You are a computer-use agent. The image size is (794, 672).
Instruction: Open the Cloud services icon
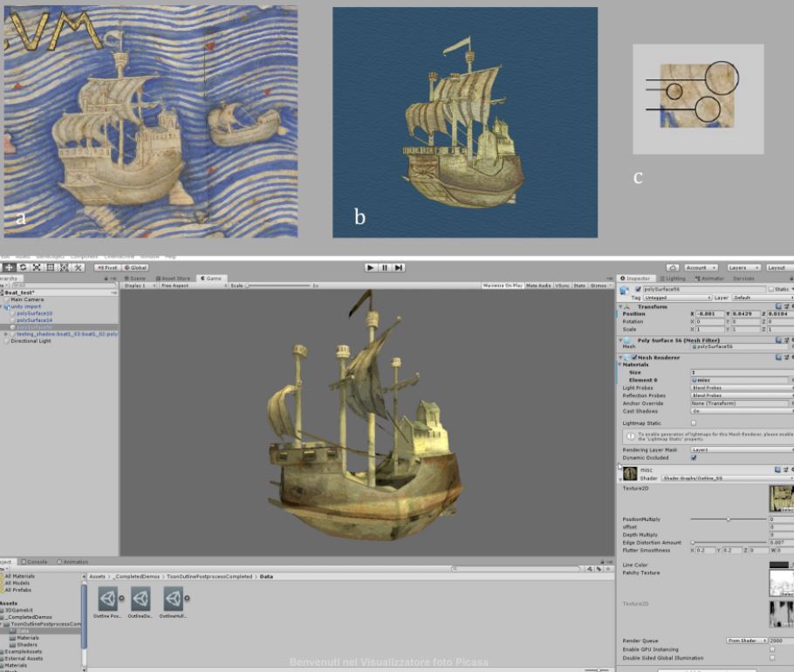pyautogui.click(x=673, y=267)
